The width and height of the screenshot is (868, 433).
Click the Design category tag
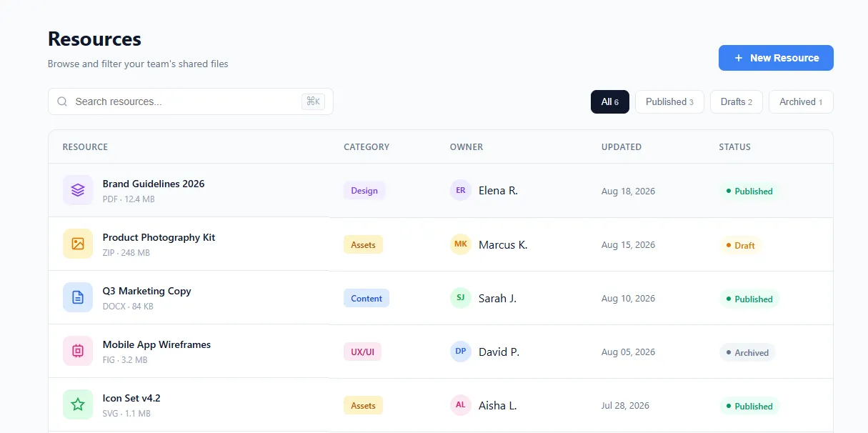coord(364,191)
